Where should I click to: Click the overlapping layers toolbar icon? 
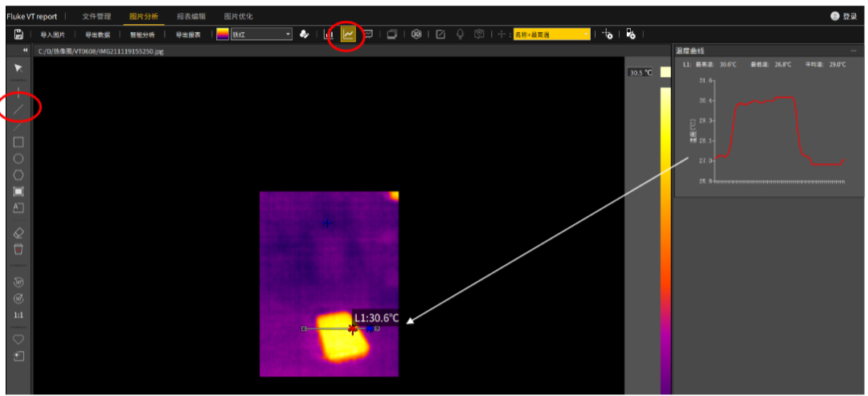[392, 35]
